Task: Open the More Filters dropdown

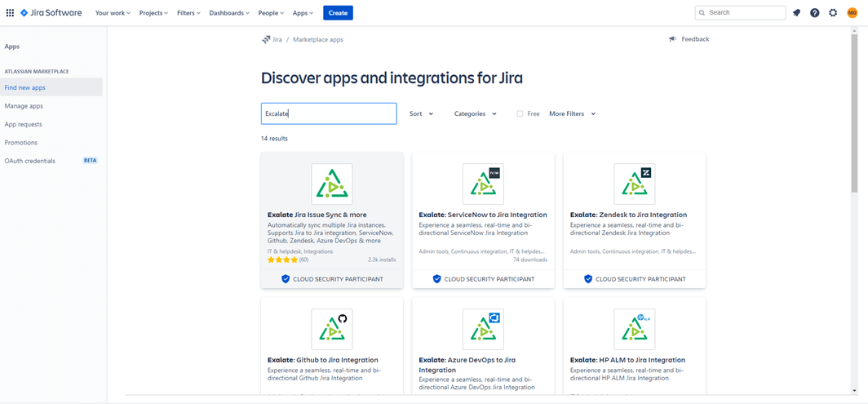Action: 573,113
